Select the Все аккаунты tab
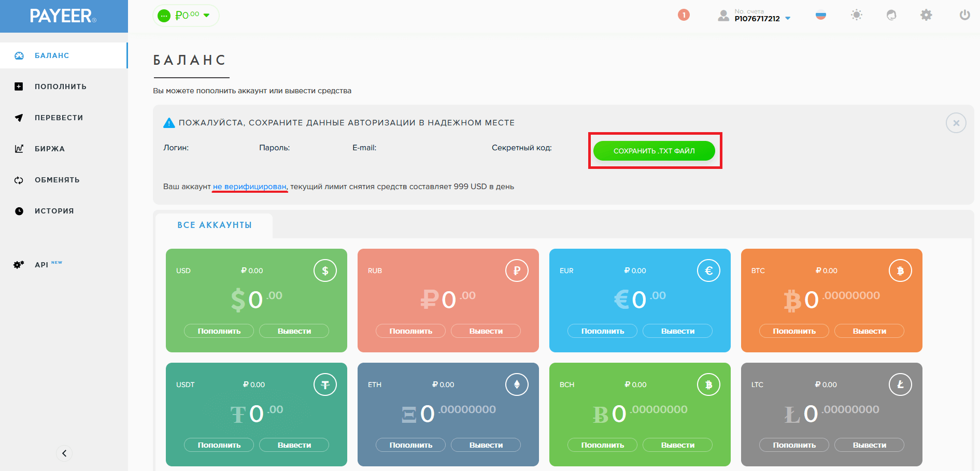 215,225
